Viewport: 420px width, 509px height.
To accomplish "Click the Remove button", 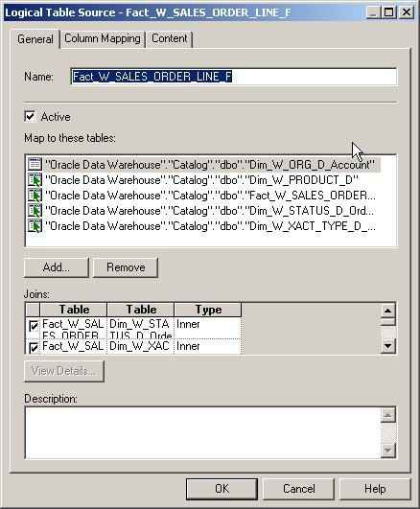I will pyautogui.click(x=126, y=267).
